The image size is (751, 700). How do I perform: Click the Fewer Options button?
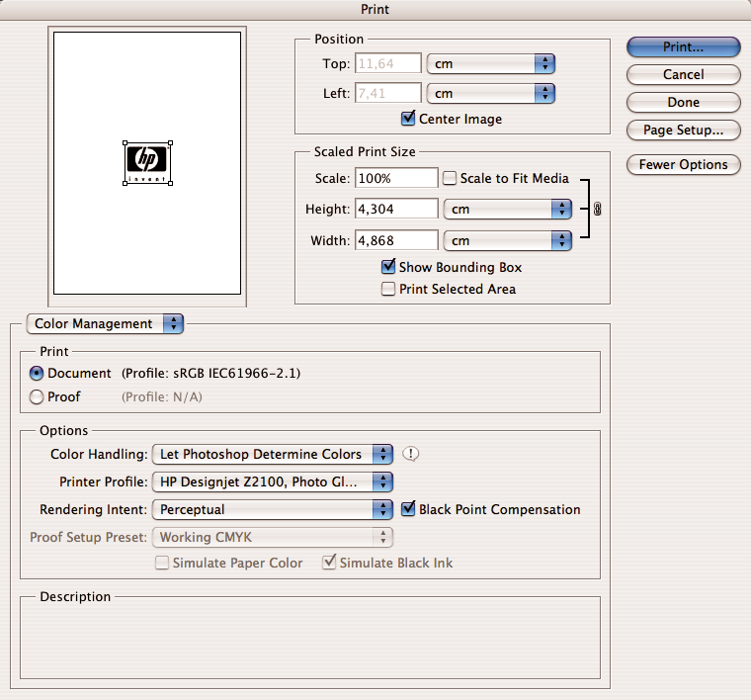[684, 165]
